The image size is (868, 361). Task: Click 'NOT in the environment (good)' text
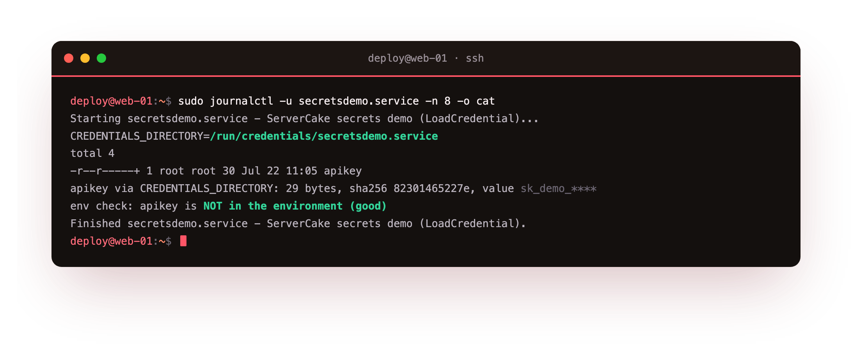click(295, 206)
